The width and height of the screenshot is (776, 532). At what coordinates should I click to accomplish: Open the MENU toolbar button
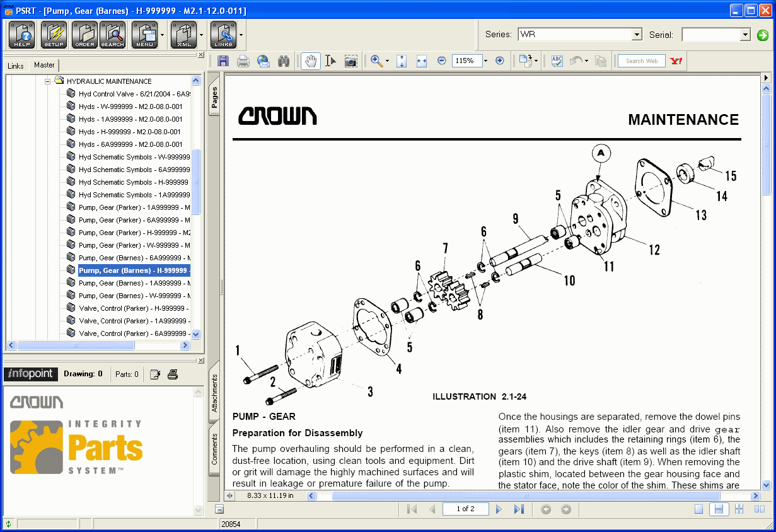(x=145, y=35)
